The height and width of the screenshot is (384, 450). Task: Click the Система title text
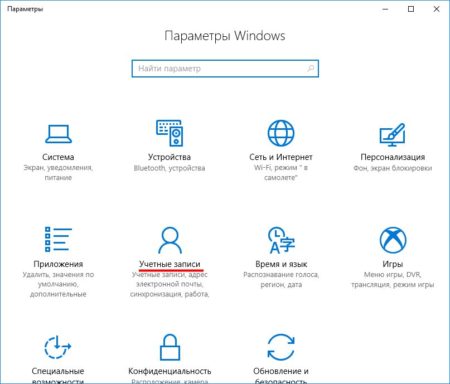[58, 157]
